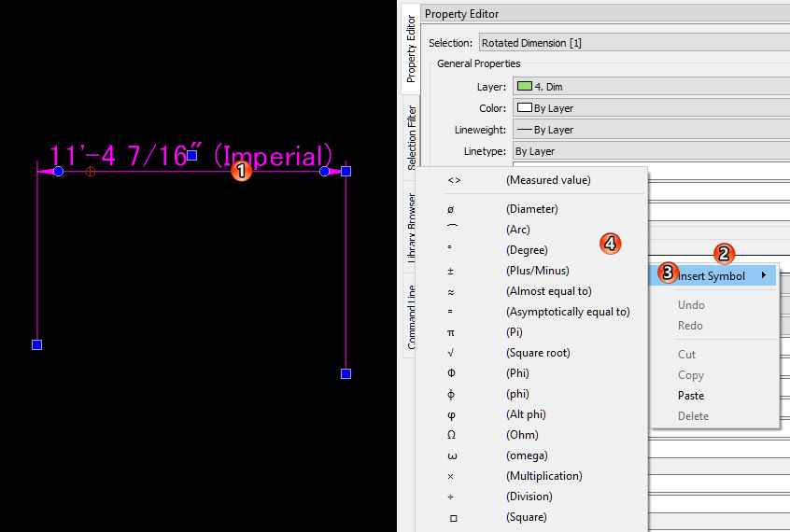Screen dimensions: 790x532
Task: Open the Color dropdown set to By Layer
Action: click(651, 108)
